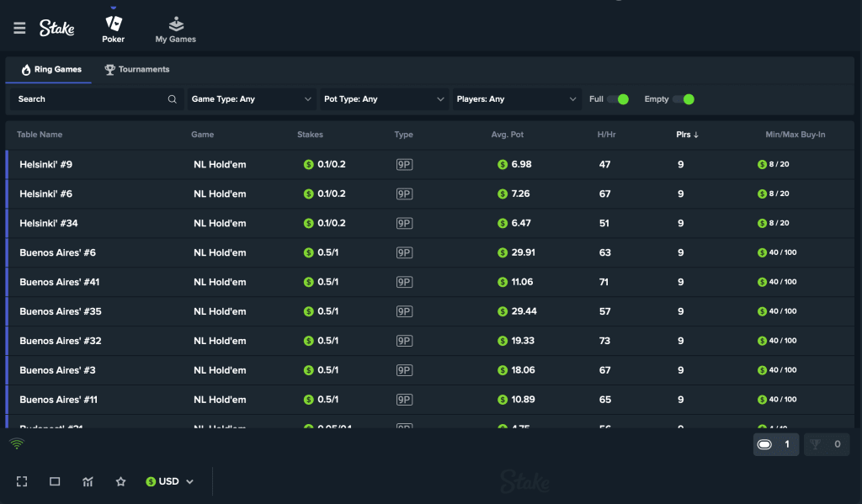862x504 pixels.
Task: Select the My Games icon
Action: coord(175,25)
